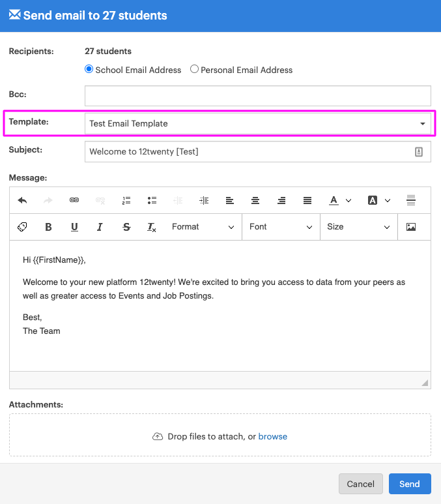
Task: Open the Format dropdown
Action: (x=203, y=227)
